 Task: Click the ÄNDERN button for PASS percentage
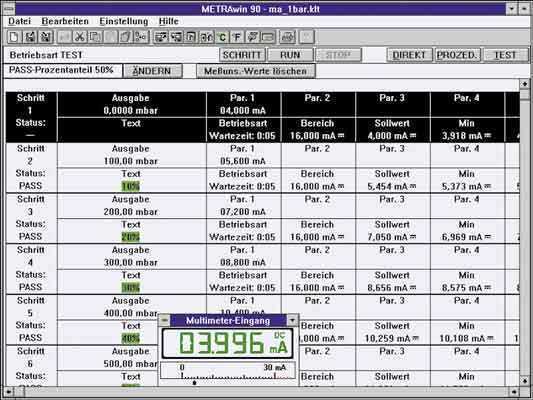152,71
